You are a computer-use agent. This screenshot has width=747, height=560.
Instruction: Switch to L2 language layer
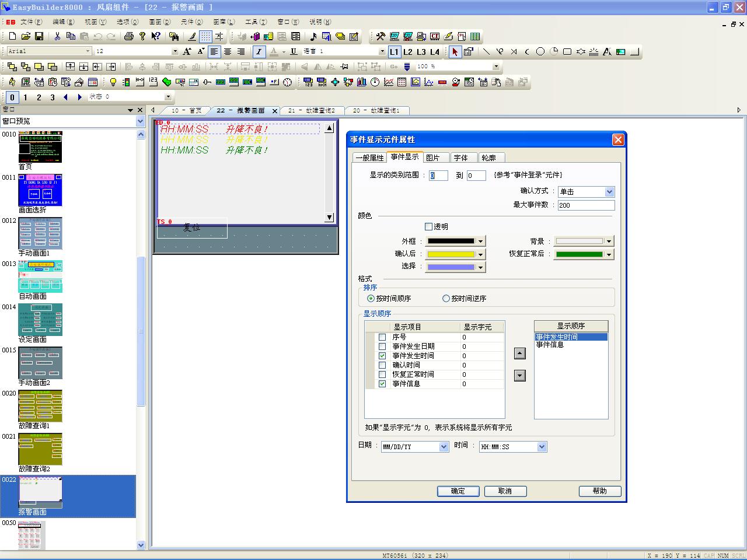(x=408, y=51)
